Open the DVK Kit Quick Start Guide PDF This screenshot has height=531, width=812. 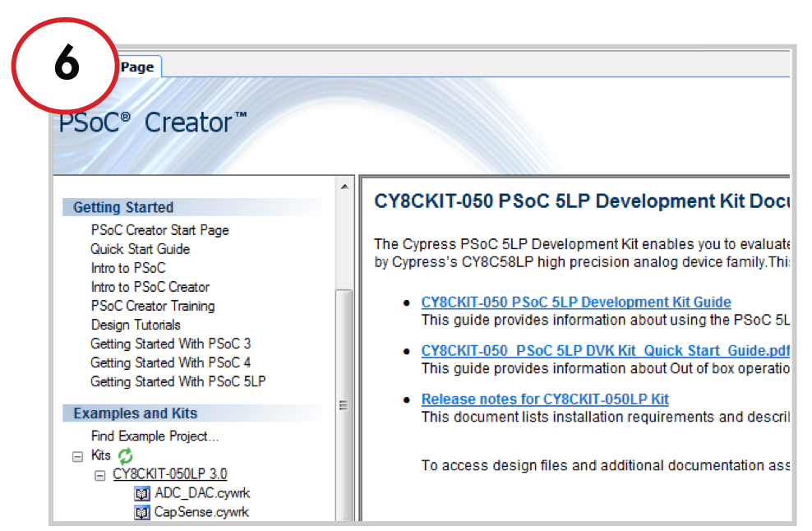tap(605, 351)
